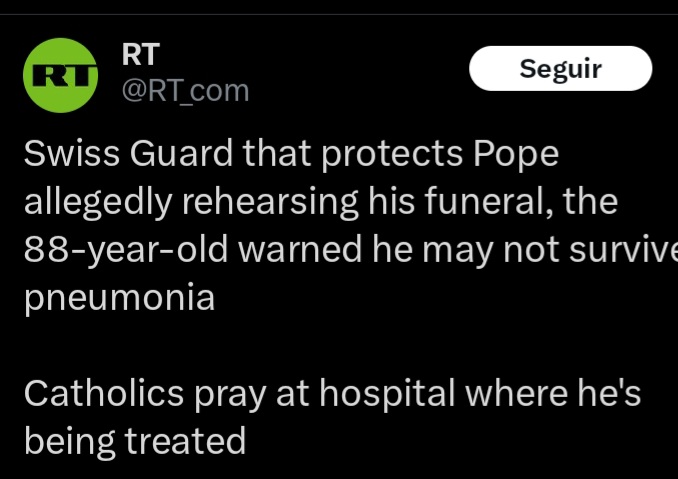Select the word "allegedly" in the tweet

97,203
